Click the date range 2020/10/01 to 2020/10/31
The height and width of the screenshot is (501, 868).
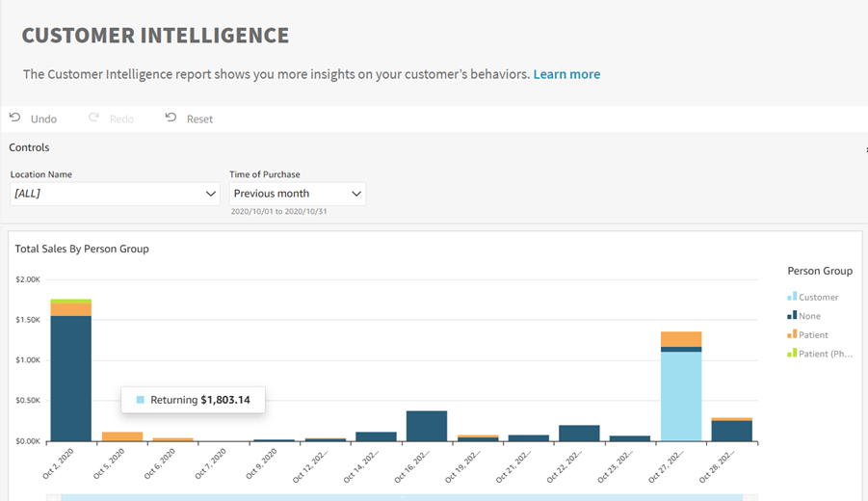(x=279, y=211)
